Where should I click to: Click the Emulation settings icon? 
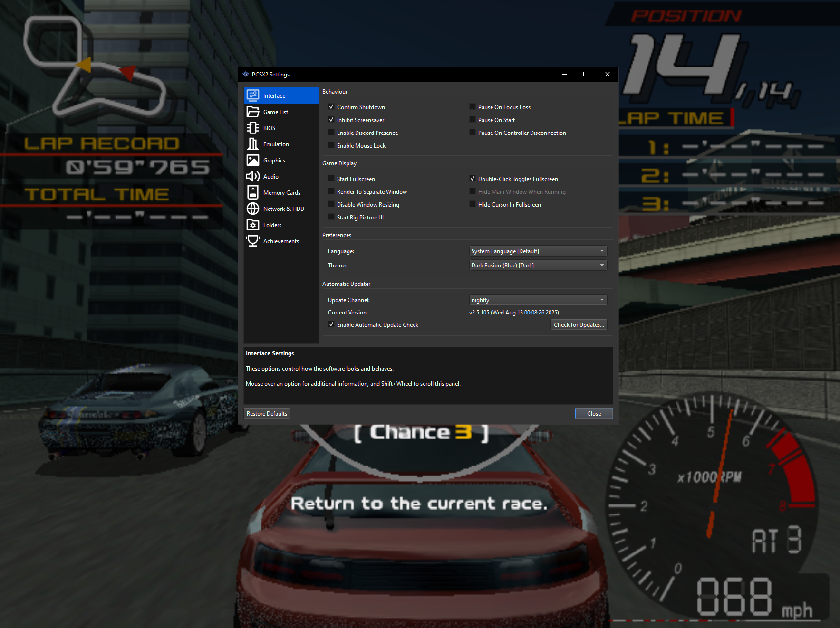click(253, 144)
